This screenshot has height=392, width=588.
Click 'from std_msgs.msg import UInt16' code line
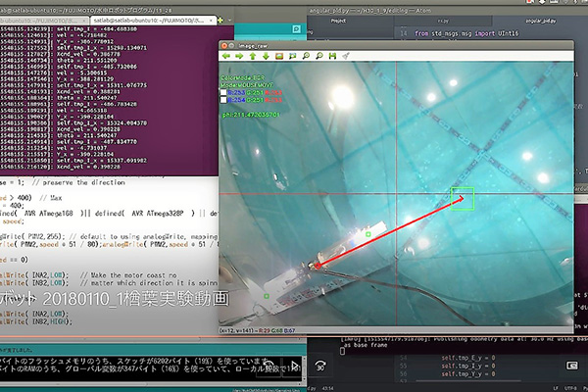pyautogui.click(x=466, y=33)
